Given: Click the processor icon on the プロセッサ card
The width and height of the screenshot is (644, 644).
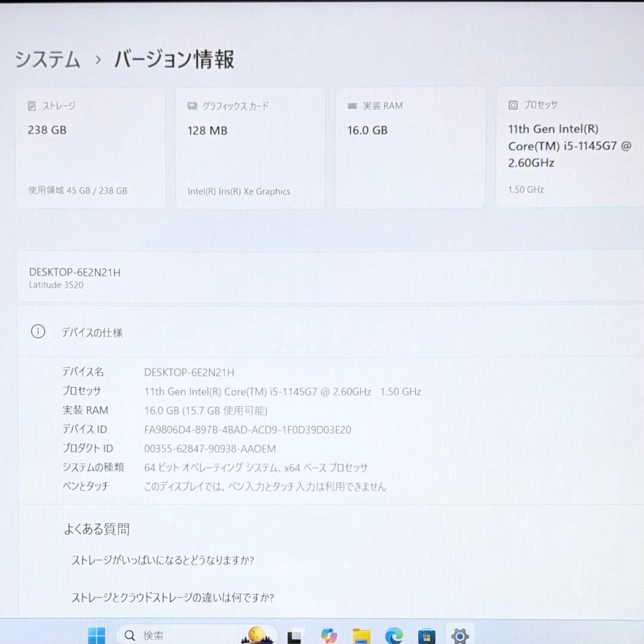Looking at the screenshot, I should coord(512,105).
